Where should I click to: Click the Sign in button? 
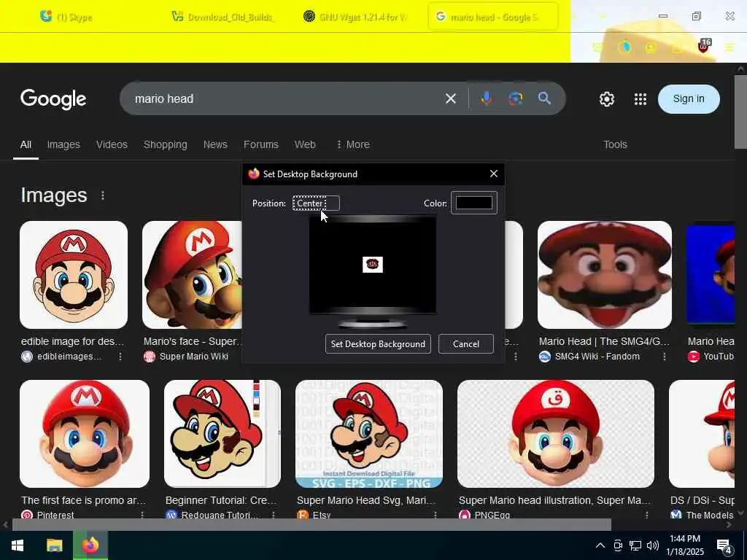(689, 99)
